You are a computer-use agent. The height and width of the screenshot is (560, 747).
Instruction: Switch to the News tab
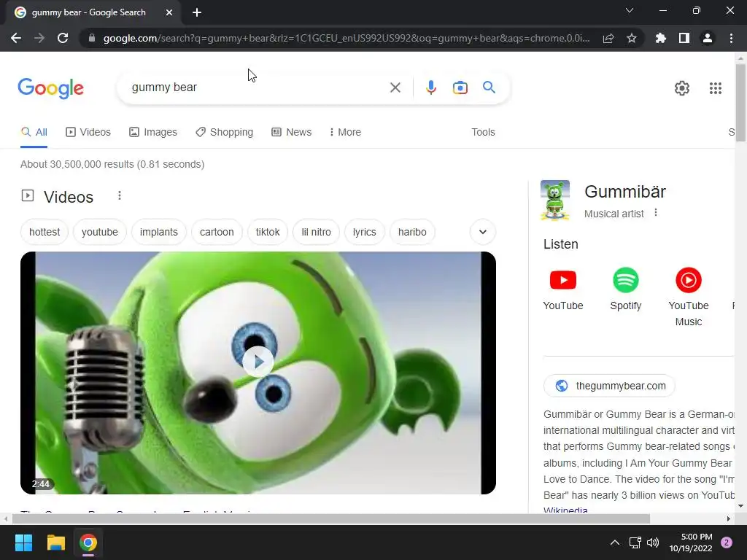pos(292,133)
